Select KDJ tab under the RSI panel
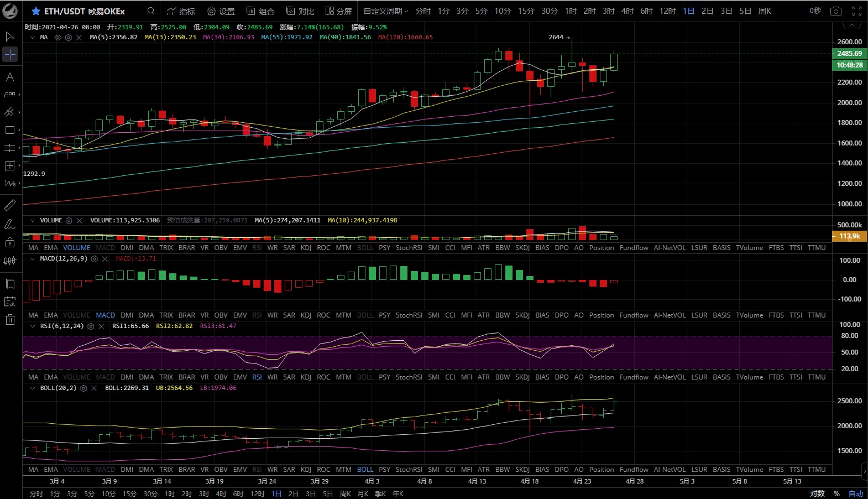 pos(306,377)
